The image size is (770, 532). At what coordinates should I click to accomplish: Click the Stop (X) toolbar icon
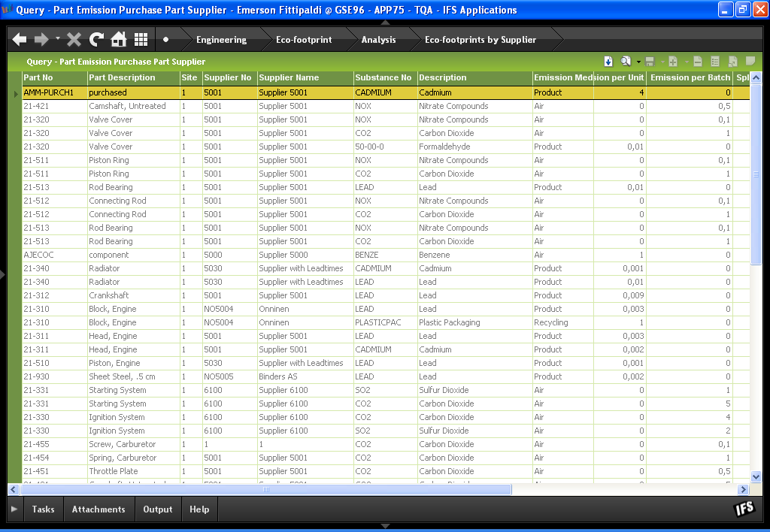coord(74,39)
